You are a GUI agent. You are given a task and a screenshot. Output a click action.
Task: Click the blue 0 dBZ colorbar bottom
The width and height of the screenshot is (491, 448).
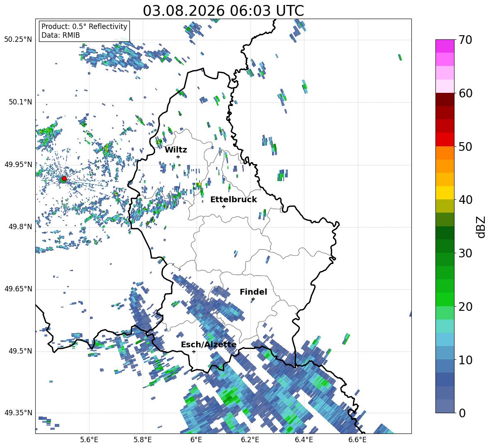(x=445, y=406)
